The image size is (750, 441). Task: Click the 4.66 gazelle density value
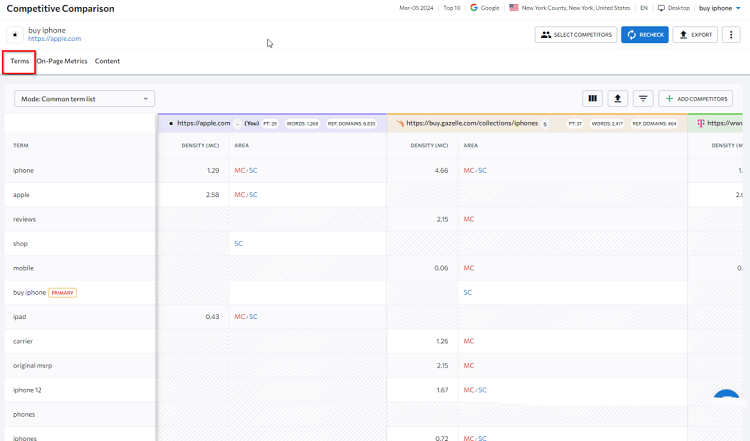pyautogui.click(x=441, y=170)
